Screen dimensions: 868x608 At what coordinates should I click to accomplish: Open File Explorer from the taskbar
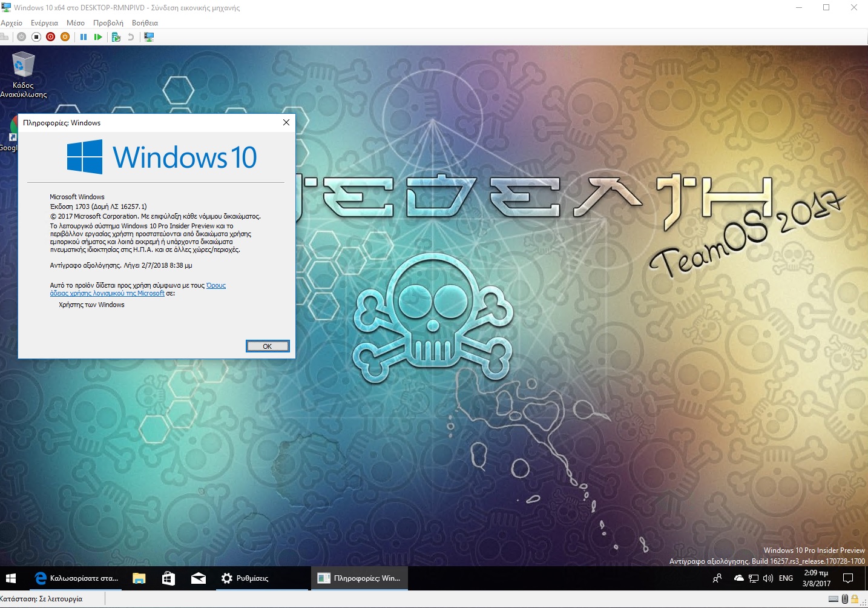[x=139, y=578]
